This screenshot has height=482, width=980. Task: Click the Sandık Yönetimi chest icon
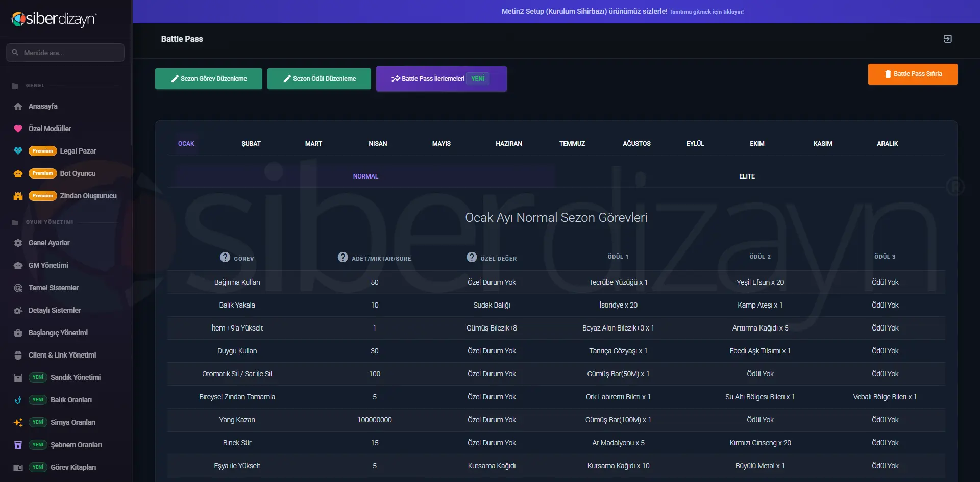pos(18,377)
